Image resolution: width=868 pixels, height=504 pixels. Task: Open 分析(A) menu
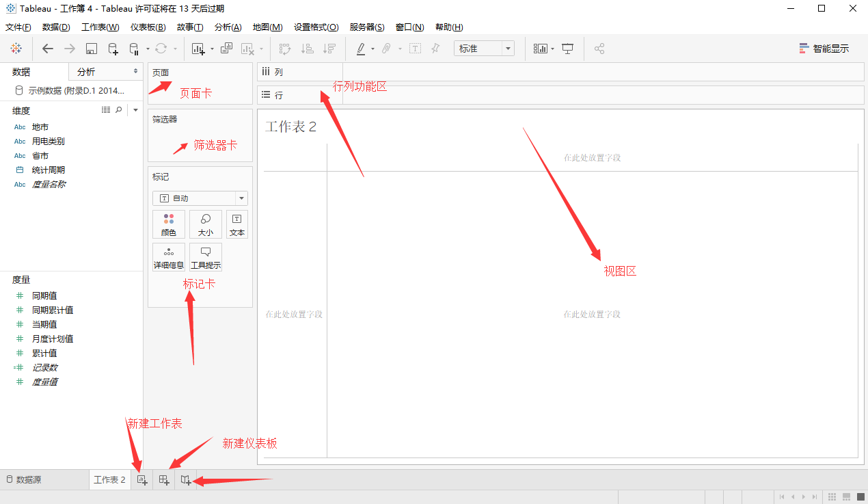click(228, 27)
